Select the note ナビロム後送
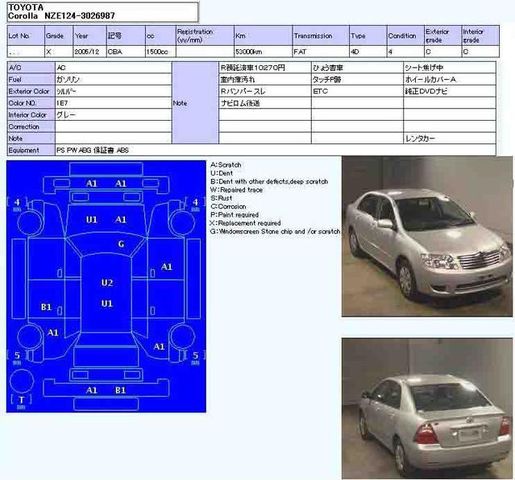The height and width of the screenshot is (480, 515). click(x=265, y=103)
